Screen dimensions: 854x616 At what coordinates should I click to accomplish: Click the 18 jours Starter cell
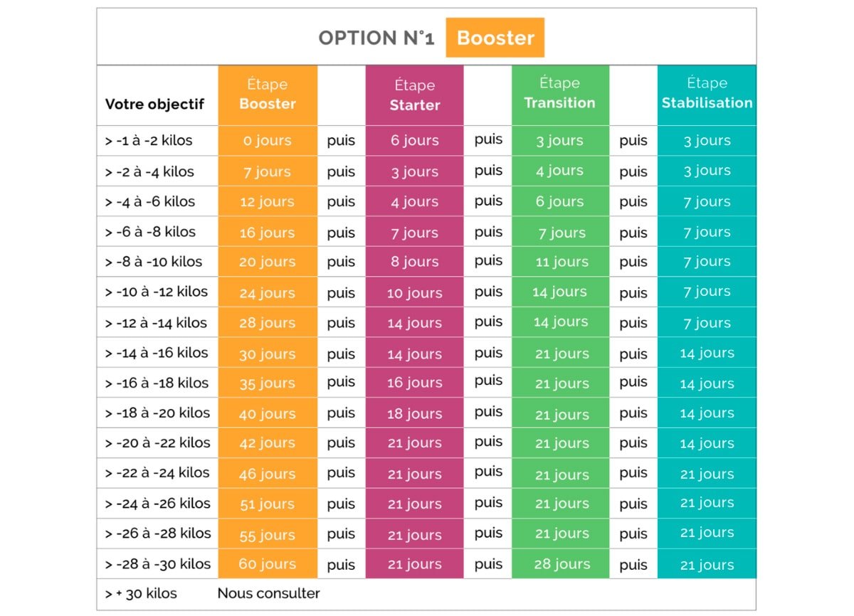tap(414, 413)
